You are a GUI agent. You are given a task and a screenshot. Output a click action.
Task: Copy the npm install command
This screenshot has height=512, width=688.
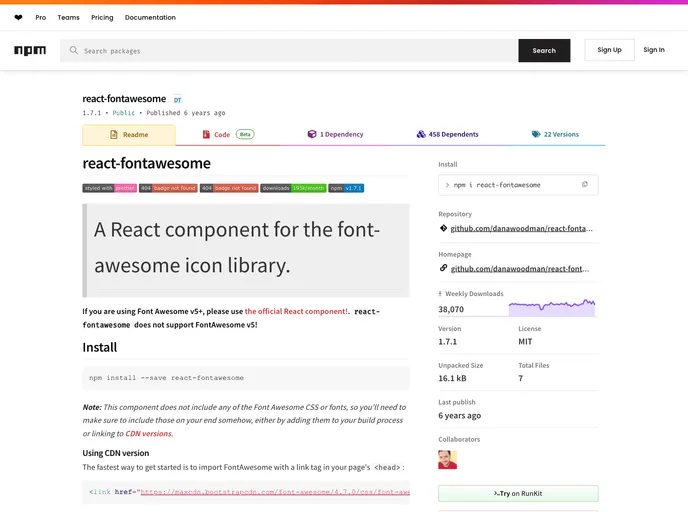[x=584, y=184]
